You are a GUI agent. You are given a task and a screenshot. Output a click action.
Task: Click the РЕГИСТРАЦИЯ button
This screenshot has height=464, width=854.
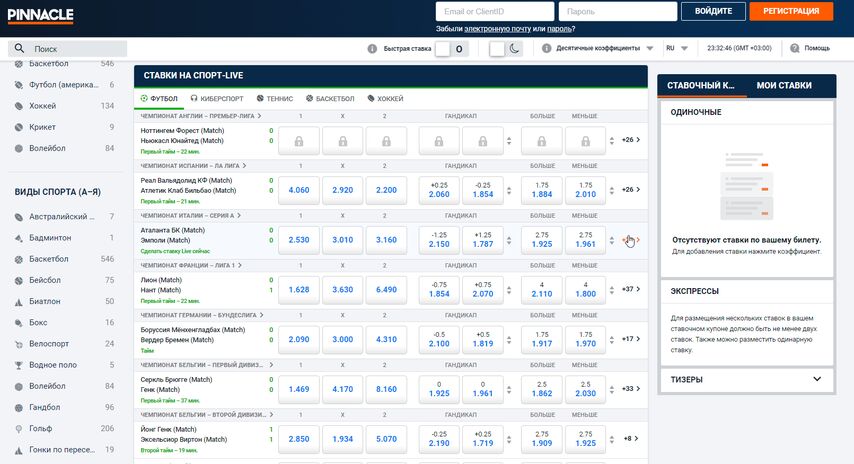click(791, 11)
